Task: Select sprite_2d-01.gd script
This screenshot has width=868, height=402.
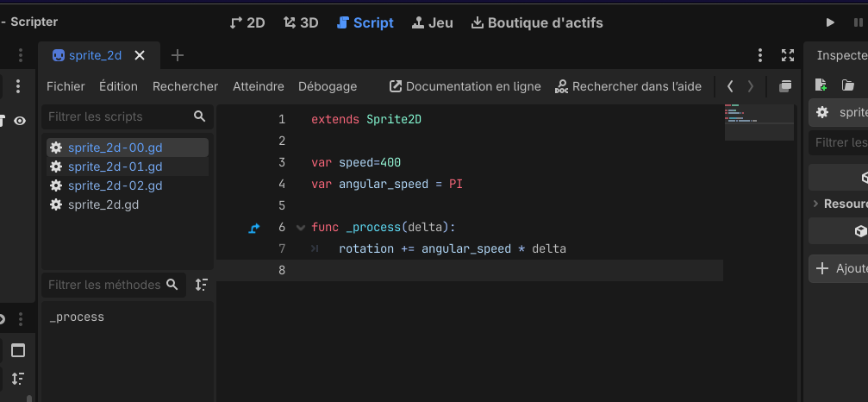Action: click(x=128, y=166)
